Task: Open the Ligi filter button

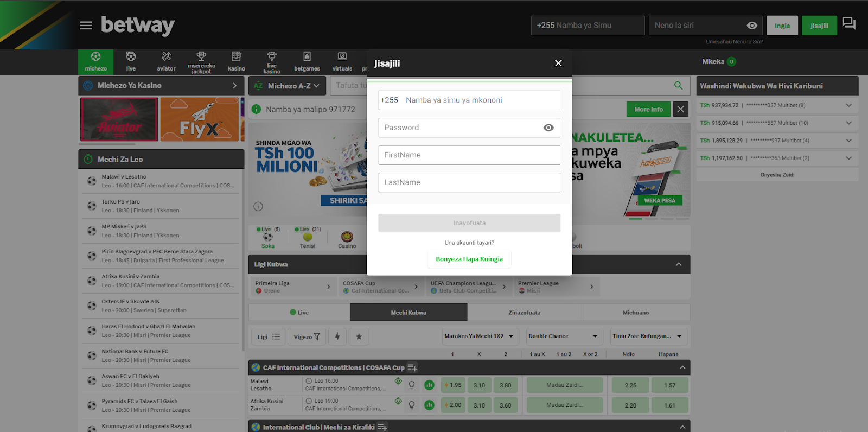Action: [269, 336]
